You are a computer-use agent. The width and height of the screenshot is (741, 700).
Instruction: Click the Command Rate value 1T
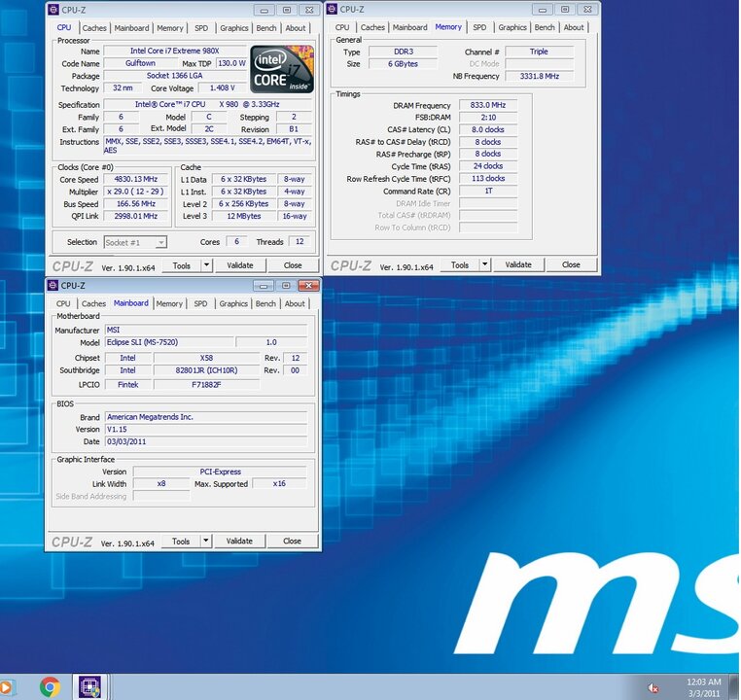click(x=488, y=191)
